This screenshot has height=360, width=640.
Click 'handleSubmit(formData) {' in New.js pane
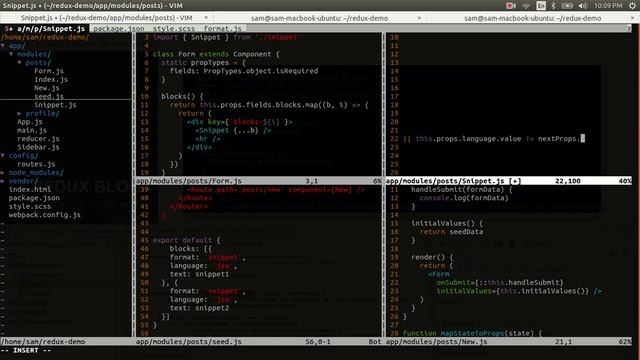tap(462, 189)
